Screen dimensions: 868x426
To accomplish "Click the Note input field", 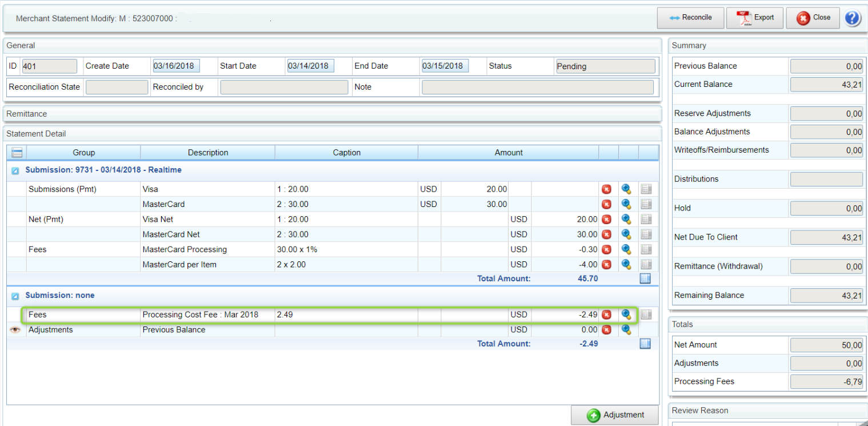I will tap(537, 87).
